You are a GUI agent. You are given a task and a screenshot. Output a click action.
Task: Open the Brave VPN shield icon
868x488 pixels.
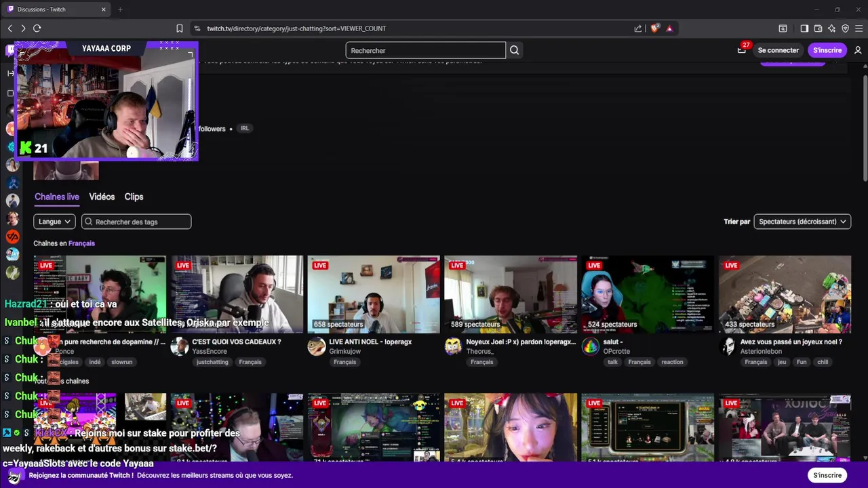coord(845,28)
